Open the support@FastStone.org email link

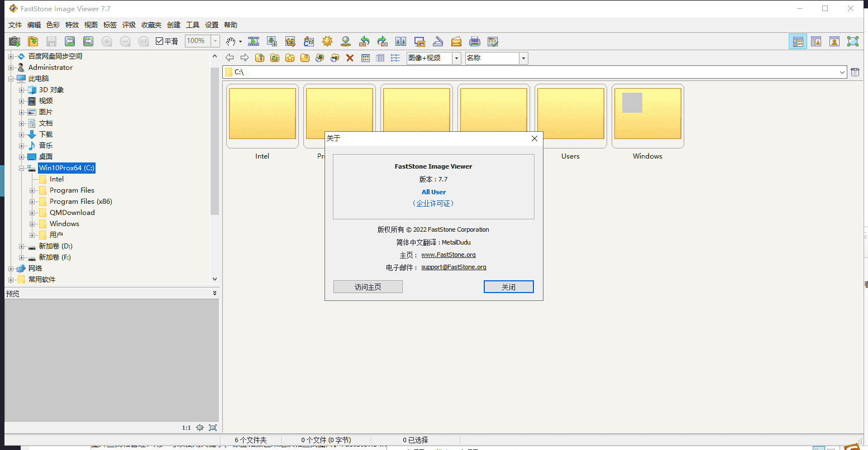point(454,267)
